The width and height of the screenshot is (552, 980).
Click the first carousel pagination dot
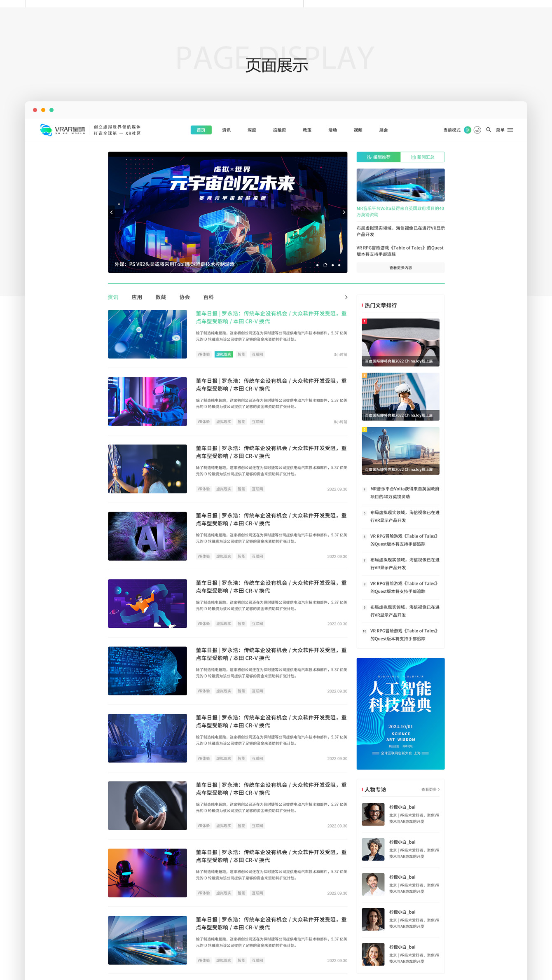(317, 265)
